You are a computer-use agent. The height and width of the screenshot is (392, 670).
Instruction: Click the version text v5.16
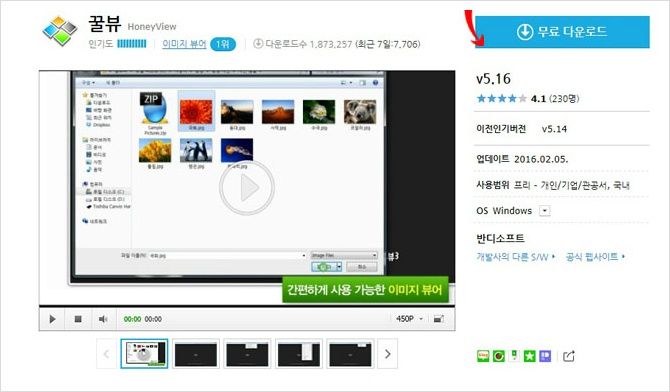(494, 79)
